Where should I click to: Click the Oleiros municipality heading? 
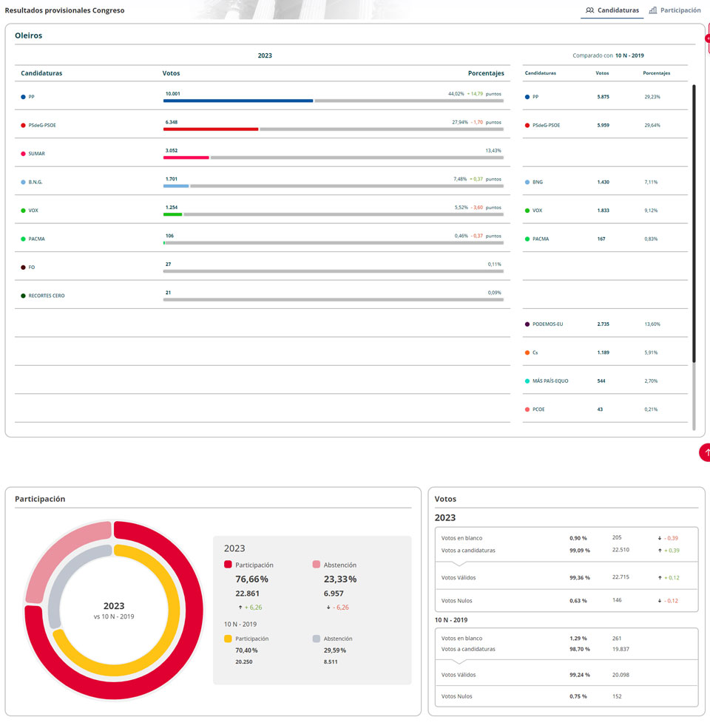coord(28,35)
